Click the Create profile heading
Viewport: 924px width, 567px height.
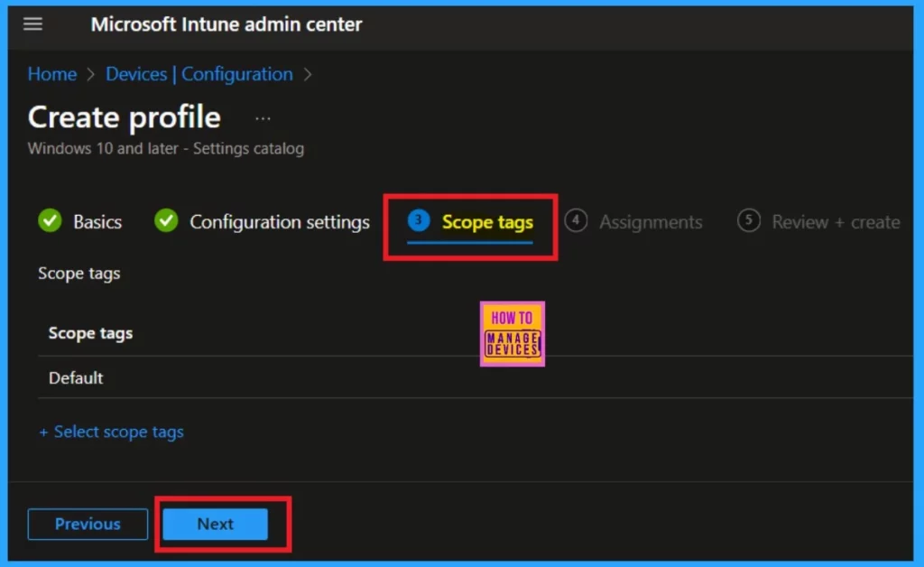[x=125, y=117]
